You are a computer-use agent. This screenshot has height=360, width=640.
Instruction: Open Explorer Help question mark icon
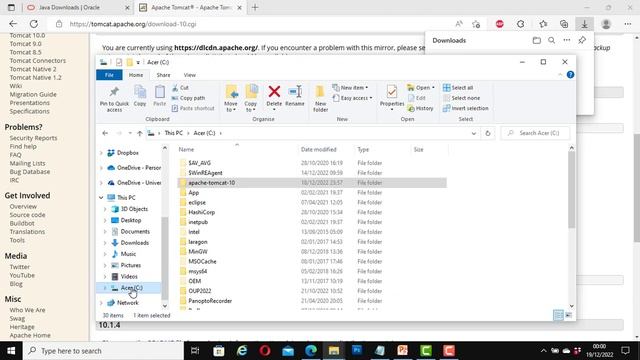click(x=570, y=75)
